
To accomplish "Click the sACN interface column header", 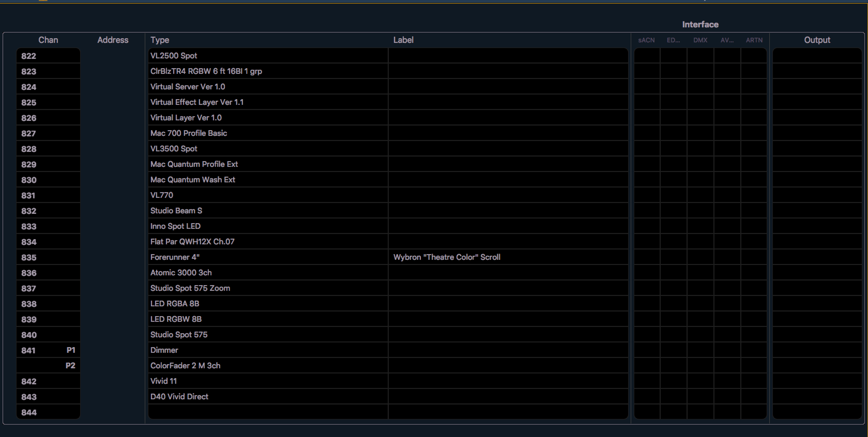I will (x=646, y=40).
